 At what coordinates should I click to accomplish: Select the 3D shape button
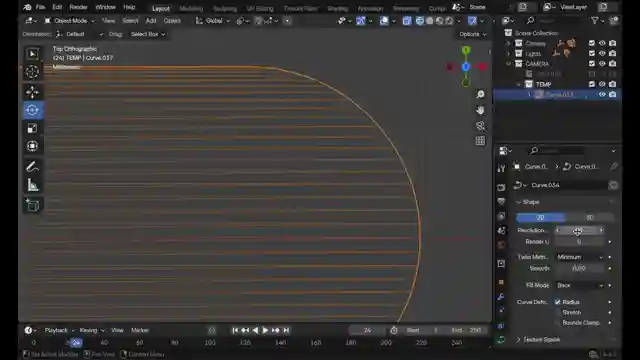[x=589, y=217]
